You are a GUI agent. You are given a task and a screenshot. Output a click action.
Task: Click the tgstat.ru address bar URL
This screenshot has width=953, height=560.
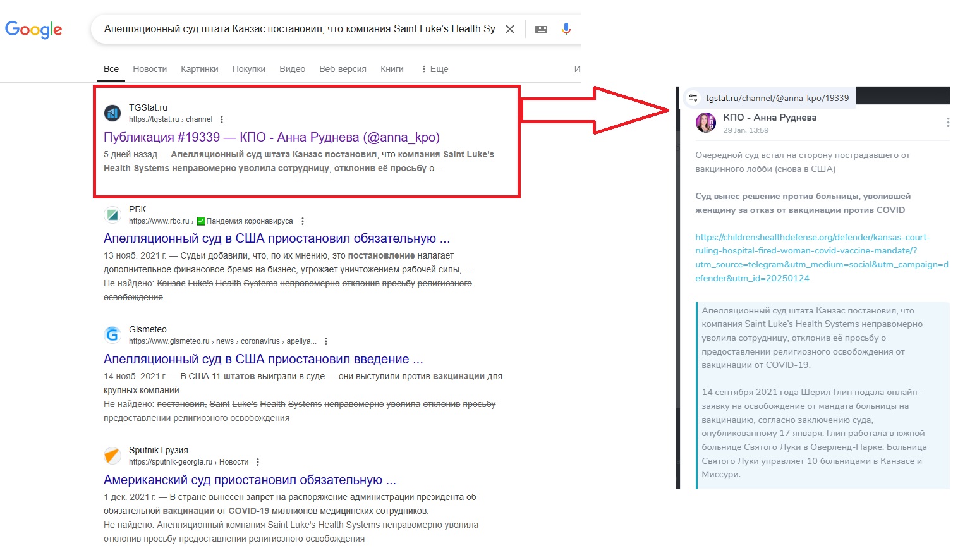(x=777, y=98)
